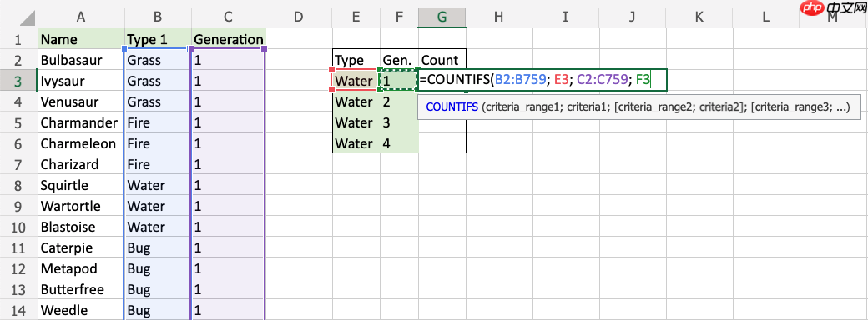Select row 11 header

(x=18, y=247)
